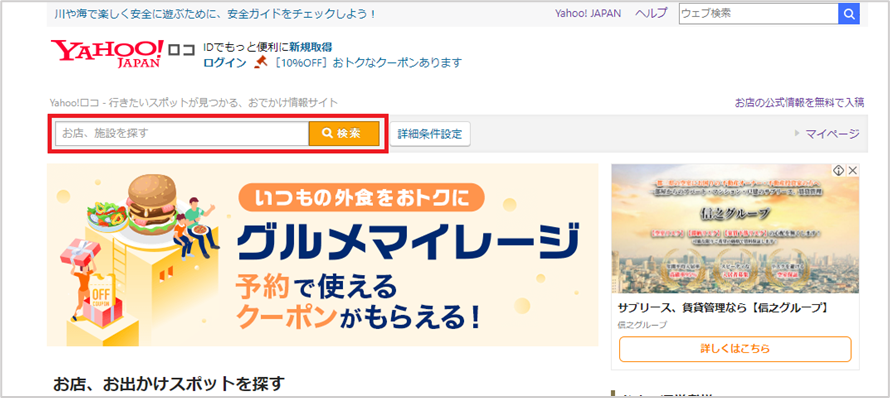
Task: Click the 新規取得 link
Action: tap(310, 47)
